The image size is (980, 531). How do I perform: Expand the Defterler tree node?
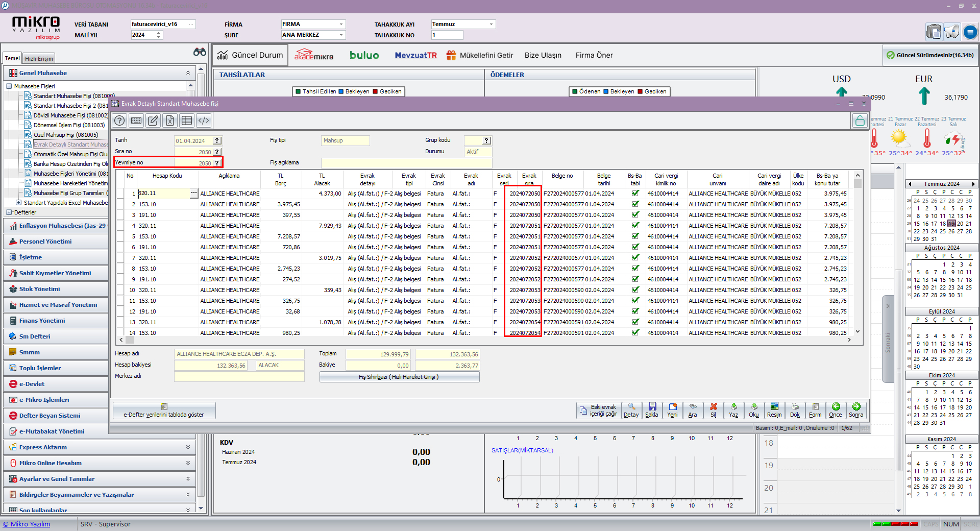pos(9,212)
